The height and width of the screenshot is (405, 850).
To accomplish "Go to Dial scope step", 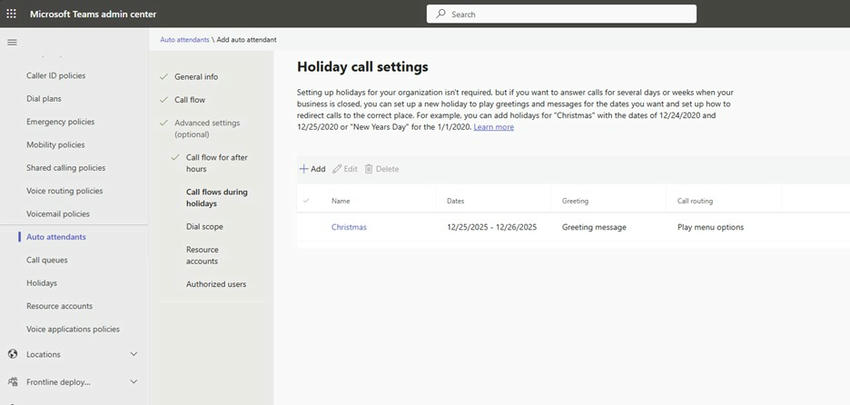I will point(204,227).
